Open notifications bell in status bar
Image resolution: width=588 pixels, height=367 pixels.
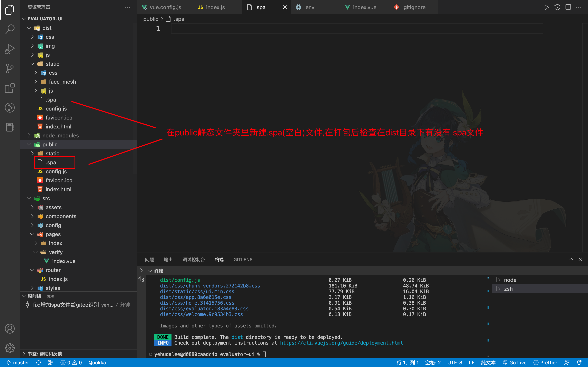(x=579, y=362)
